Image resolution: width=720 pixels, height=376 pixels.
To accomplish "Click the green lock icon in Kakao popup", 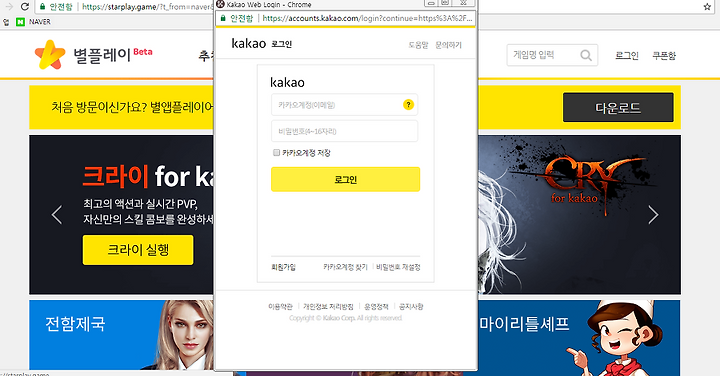I will (223, 18).
